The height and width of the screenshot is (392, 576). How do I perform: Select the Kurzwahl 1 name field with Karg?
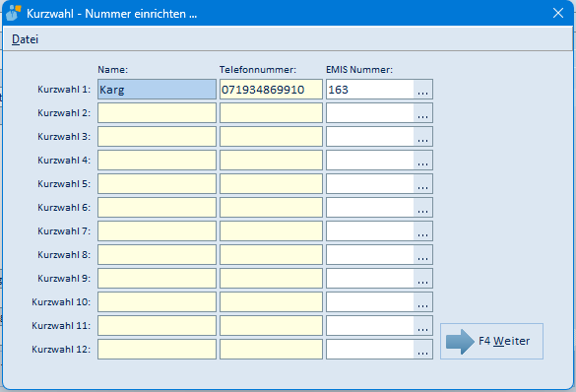(x=157, y=90)
